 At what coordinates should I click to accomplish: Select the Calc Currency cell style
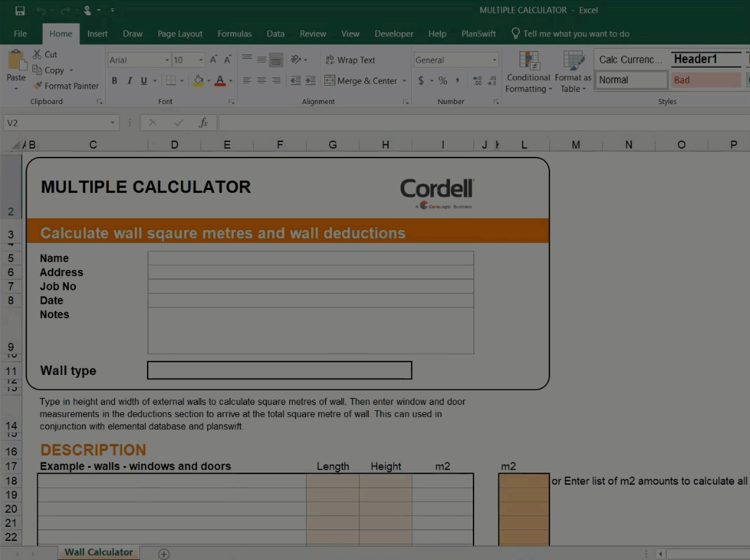[x=631, y=59]
